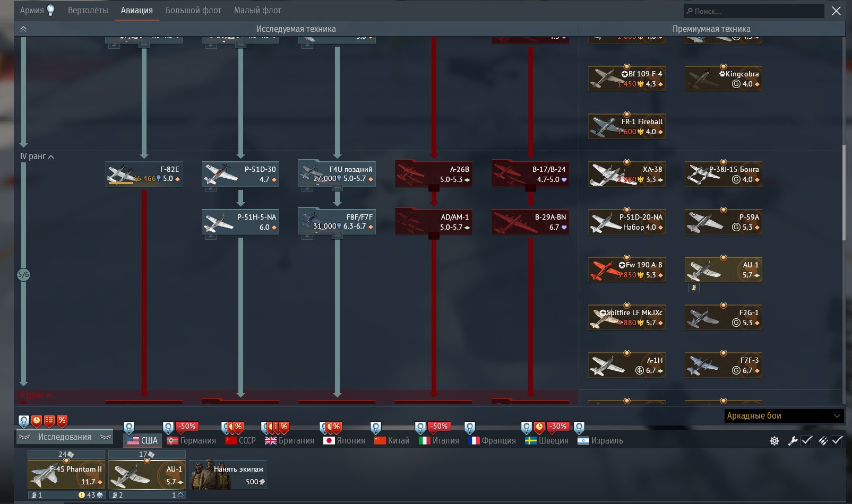Image resolution: width=852 pixels, height=504 pixels.
Task: Select the Spitfire LF Mk.IXc premium plane
Action: pos(627,317)
